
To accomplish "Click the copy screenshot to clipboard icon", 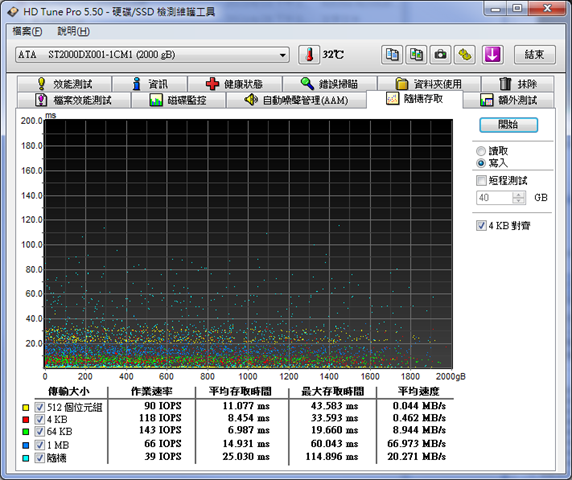I will 416,55.
